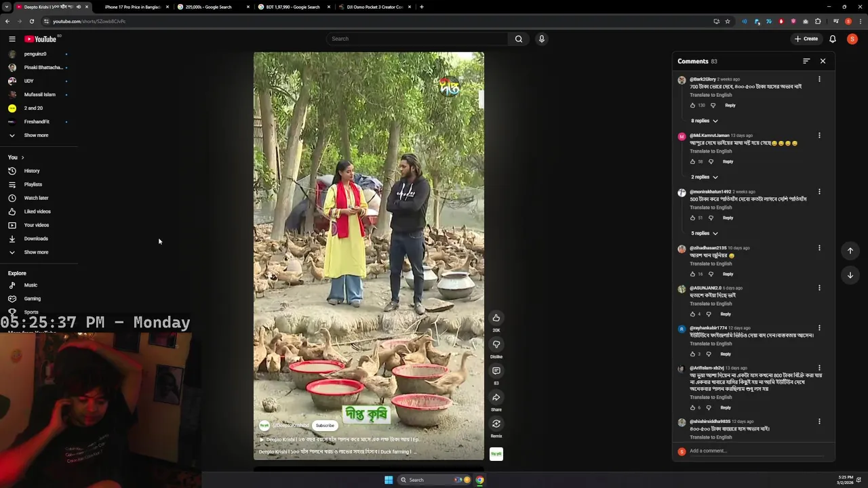Dislike this Short
This screenshot has width=868, height=488.
(496, 344)
